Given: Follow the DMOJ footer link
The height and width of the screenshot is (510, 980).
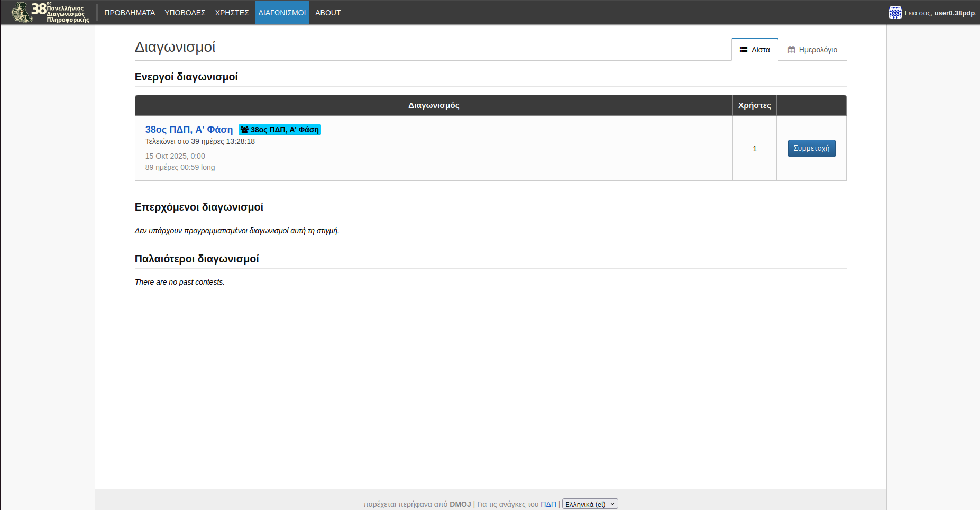Looking at the screenshot, I should tap(460, 504).
